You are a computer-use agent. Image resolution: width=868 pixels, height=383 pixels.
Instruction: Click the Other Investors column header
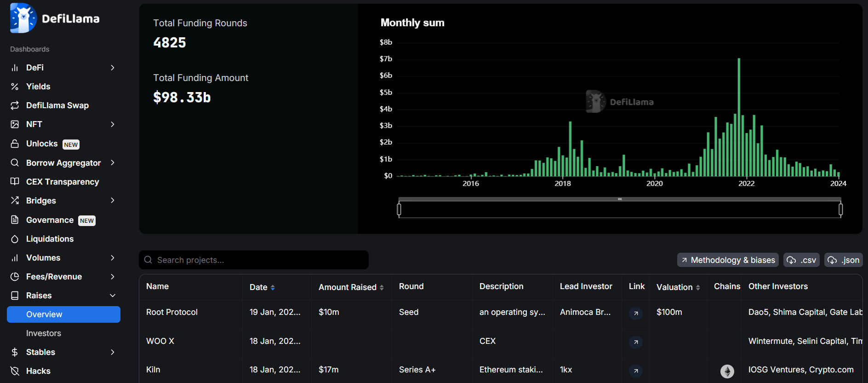[x=778, y=286]
